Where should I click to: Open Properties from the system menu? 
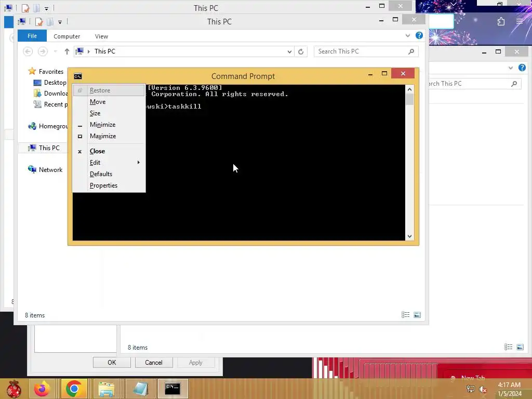pyautogui.click(x=109, y=185)
